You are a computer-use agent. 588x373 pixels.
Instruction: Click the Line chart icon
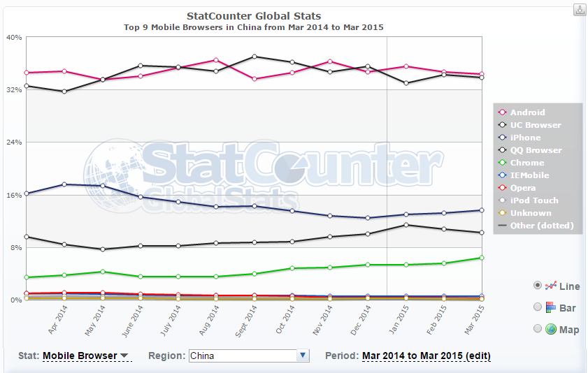(x=550, y=286)
